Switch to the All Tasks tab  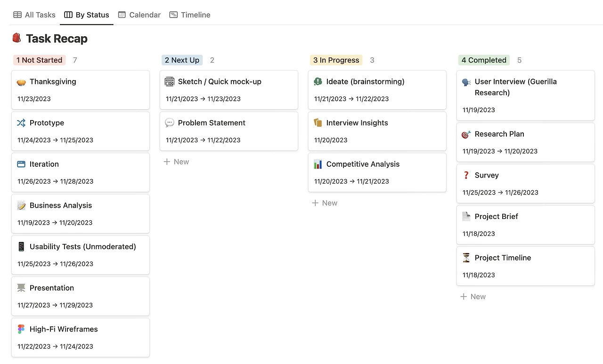(34, 15)
